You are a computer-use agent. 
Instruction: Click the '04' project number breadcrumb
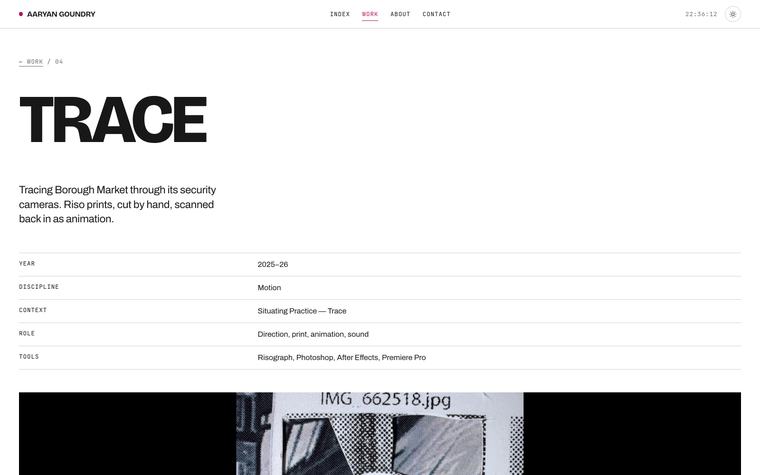pos(59,62)
